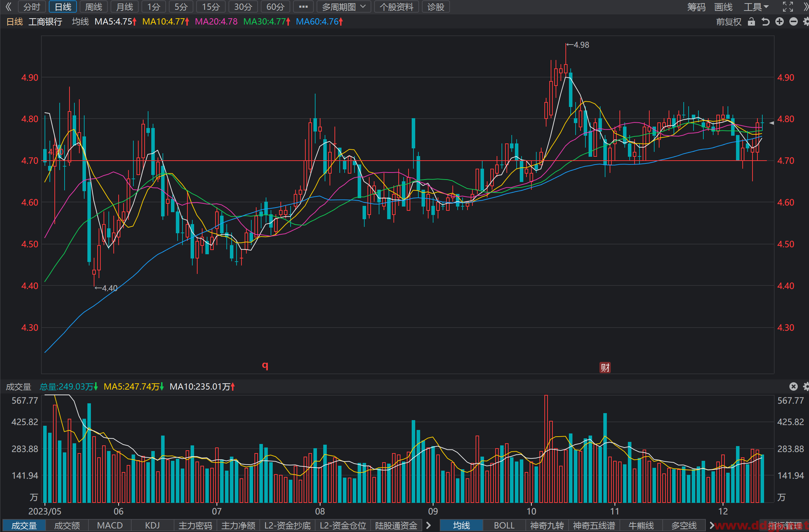Expand right panel with double chevron icon
The width and height of the screenshot is (809, 532).
pos(805,7)
